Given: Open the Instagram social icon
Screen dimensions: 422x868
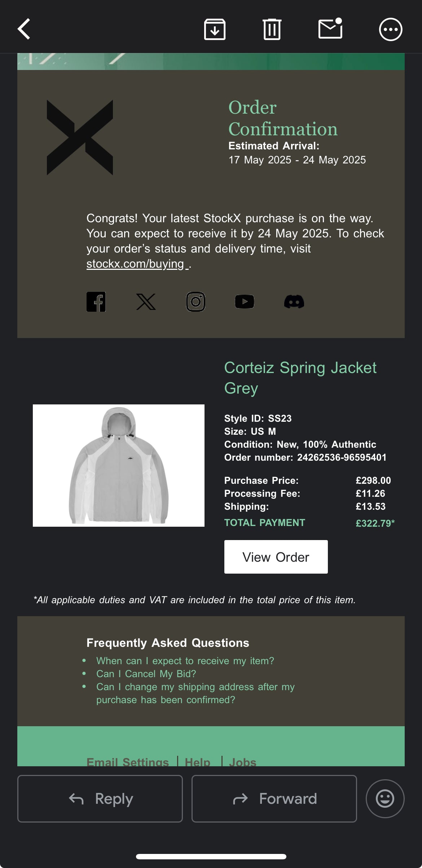Looking at the screenshot, I should point(195,302).
